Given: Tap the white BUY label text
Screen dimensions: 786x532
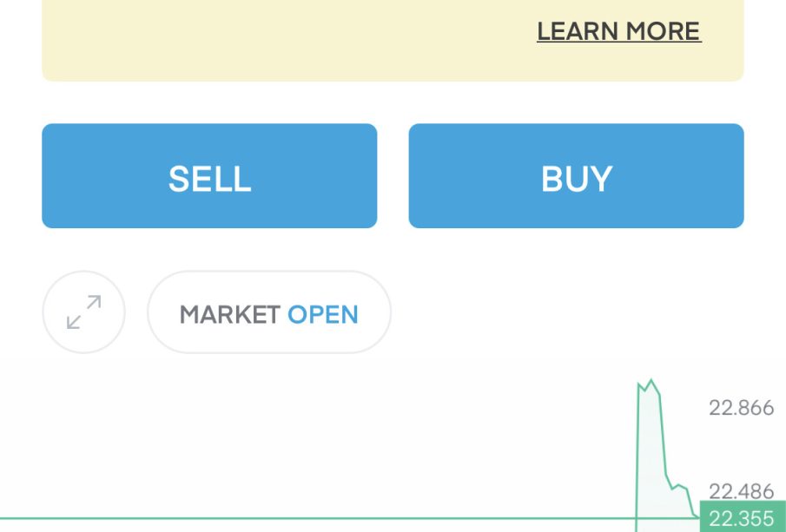Looking at the screenshot, I should (x=576, y=179).
